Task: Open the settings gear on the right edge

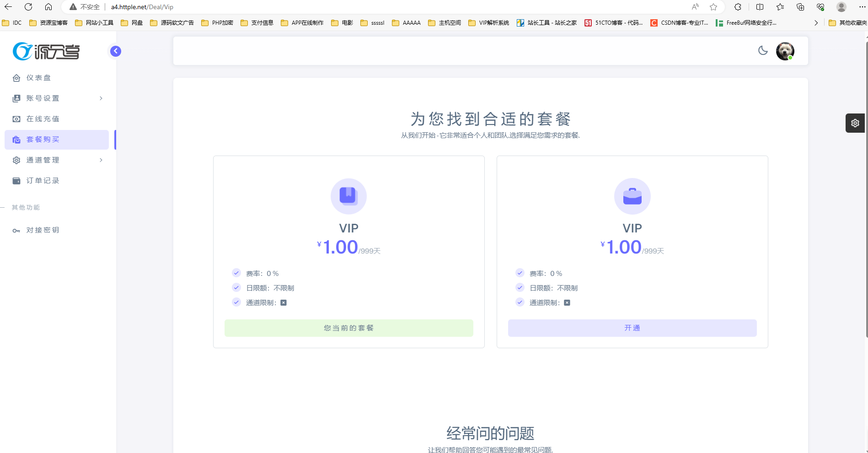Action: tap(855, 123)
